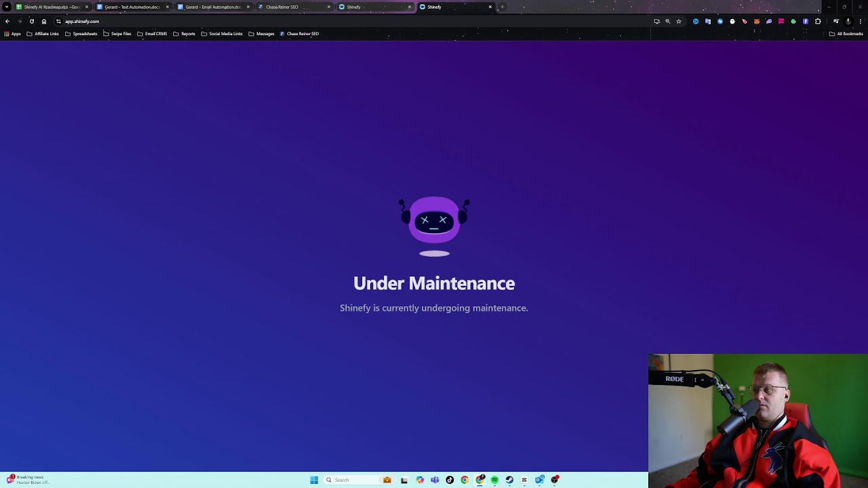The image size is (868, 488).
Task: Expand the All Bookmarks folder
Action: [x=846, y=34]
